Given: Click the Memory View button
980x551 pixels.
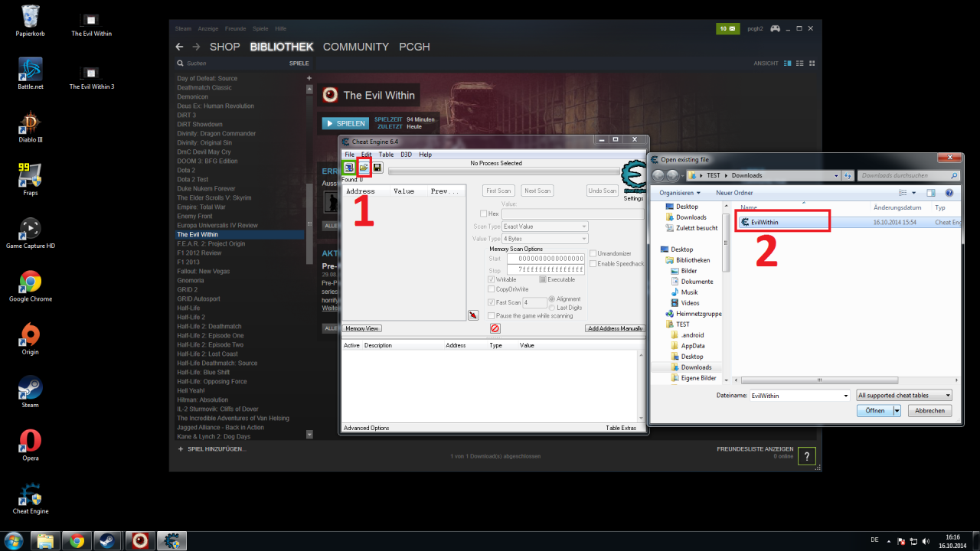Looking at the screenshot, I should click(x=362, y=328).
